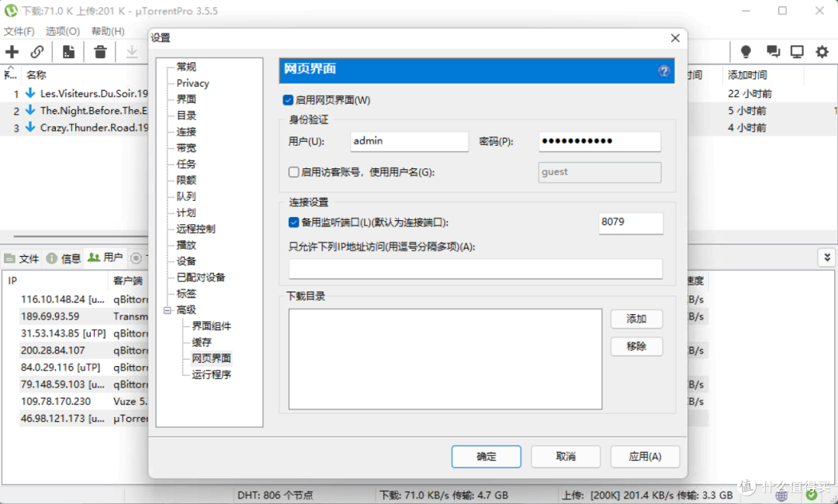Open the Add Torrent from URL link icon
The image size is (838, 504).
pos(36,51)
